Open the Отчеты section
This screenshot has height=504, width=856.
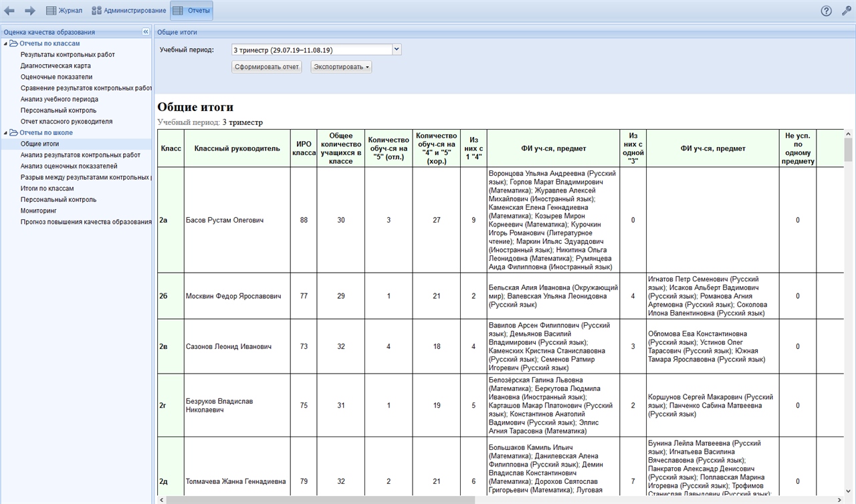pyautogui.click(x=191, y=11)
